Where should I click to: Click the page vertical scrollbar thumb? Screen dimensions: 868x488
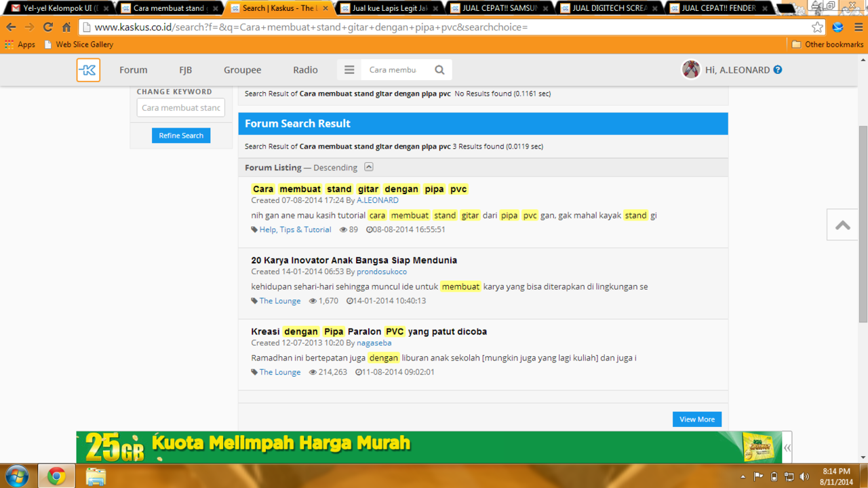[863, 223]
